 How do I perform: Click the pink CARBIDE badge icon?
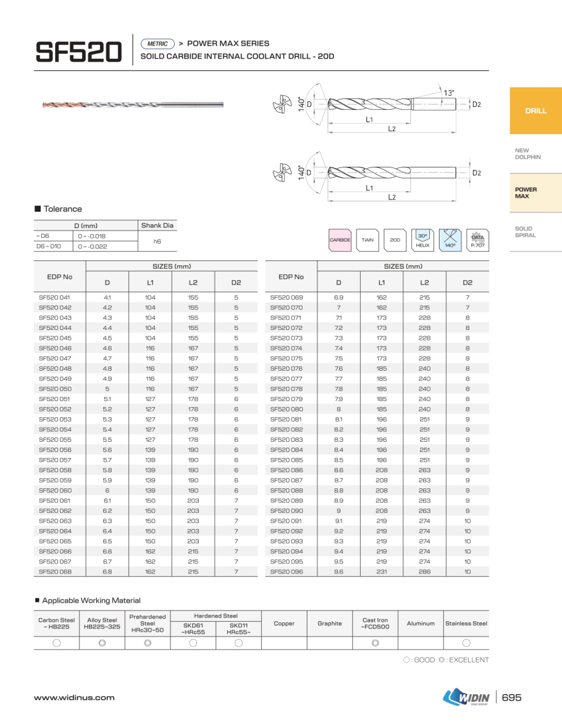click(340, 240)
